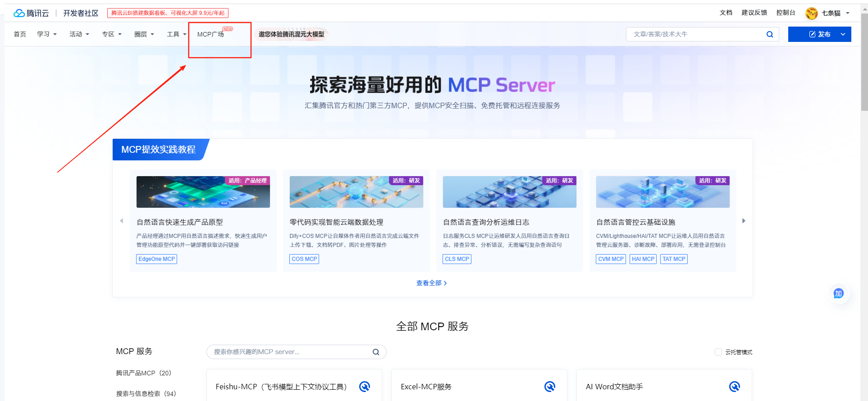
Task: Click the 自然语言管控云基础设施 title
Action: tap(636, 222)
